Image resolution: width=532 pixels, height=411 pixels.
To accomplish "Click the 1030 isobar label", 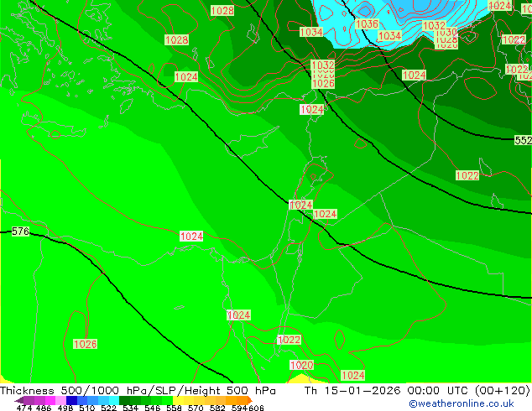I will coord(446,33).
